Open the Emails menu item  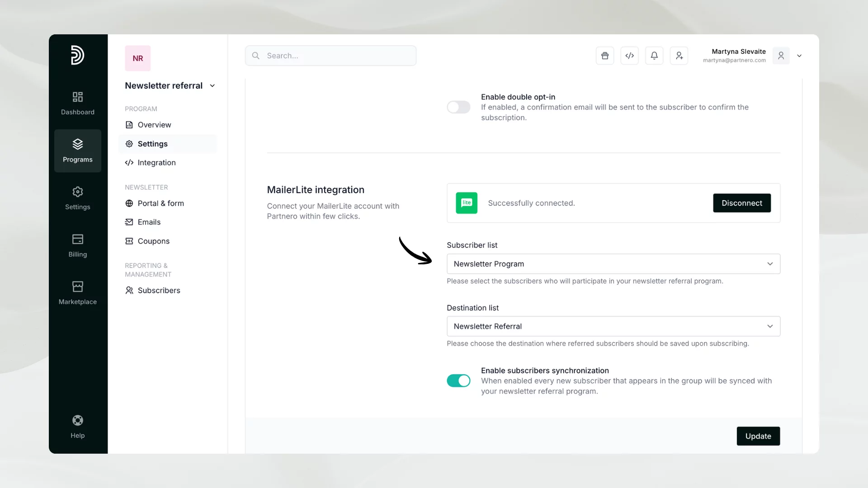[149, 222]
